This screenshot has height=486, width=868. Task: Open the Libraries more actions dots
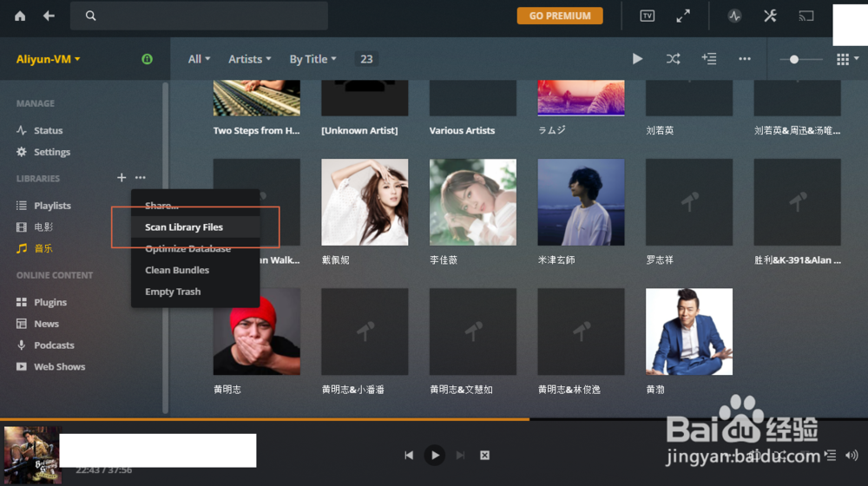pyautogui.click(x=141, y=178)
